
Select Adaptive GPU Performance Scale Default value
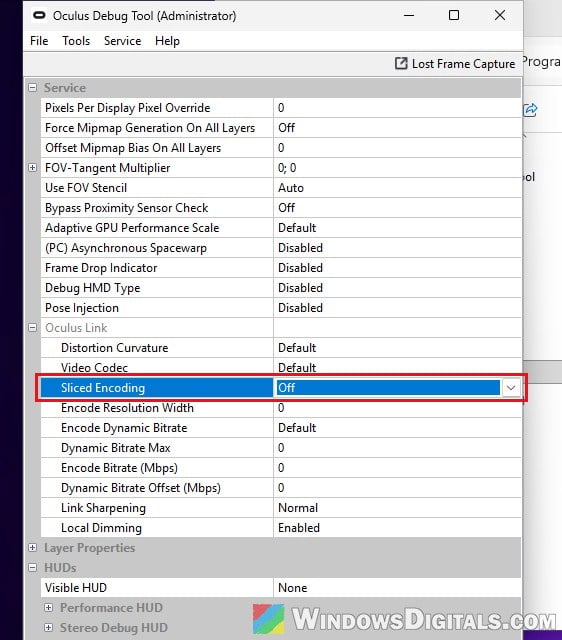pos(397,228)
